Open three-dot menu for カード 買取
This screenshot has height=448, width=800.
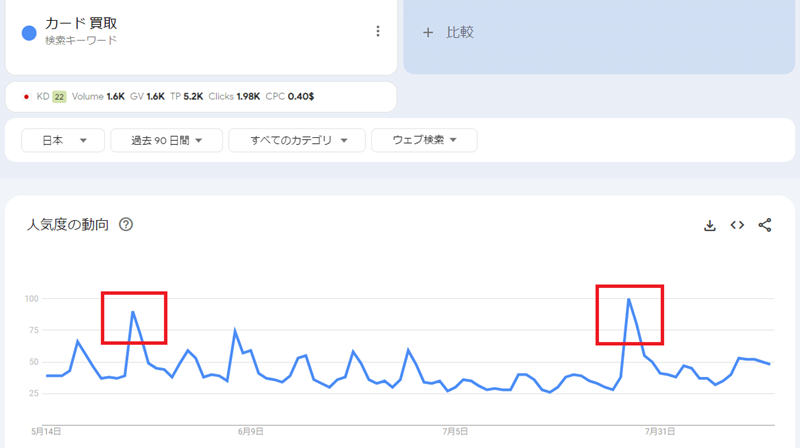point(378,32)
